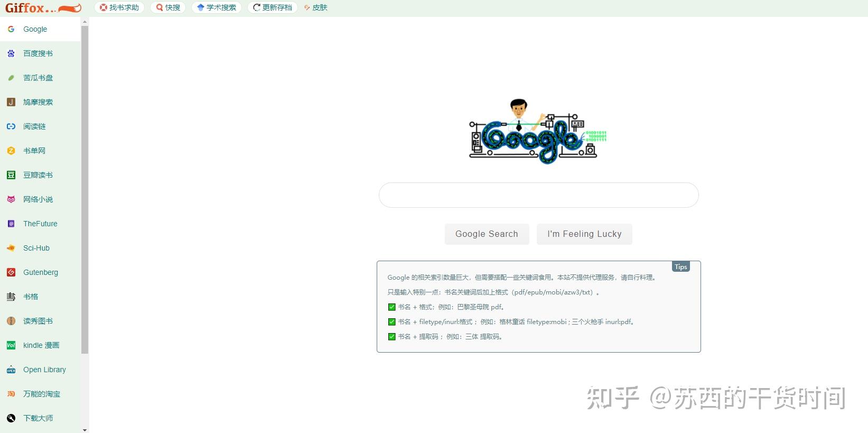Click the 找书求助 toolbar button
The height and width of the screenshot is (433, 868).
pos(119,7)
